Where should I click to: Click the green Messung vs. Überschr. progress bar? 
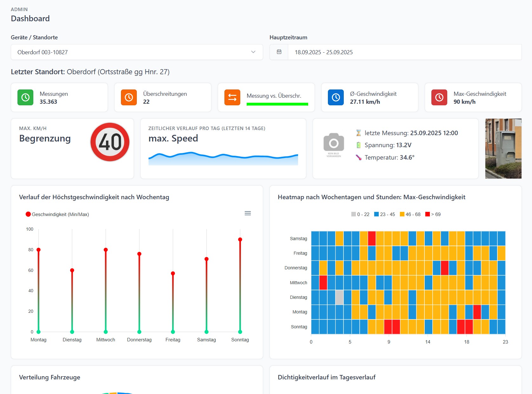click(277, 104)
